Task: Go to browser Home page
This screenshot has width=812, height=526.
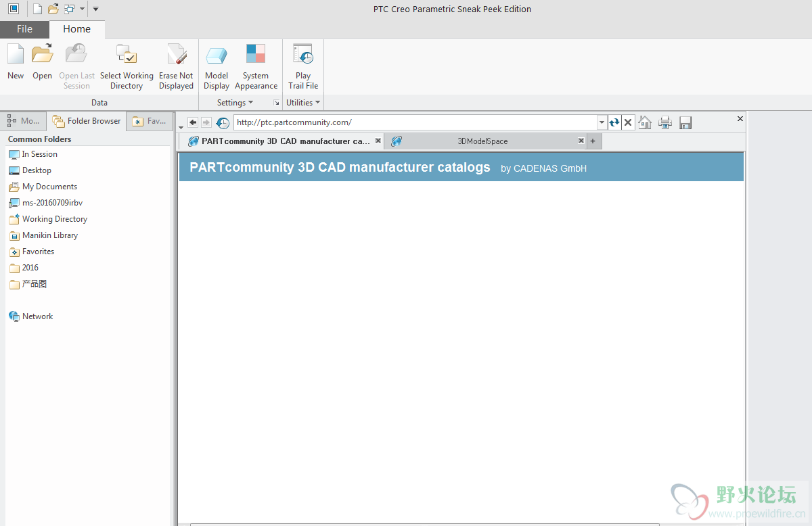Action: (x=645, y=122)
